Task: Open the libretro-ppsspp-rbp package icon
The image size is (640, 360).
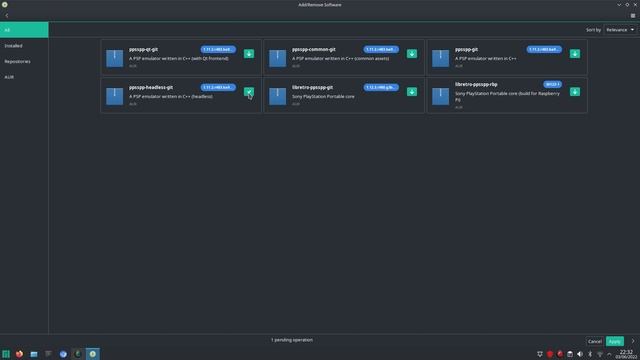Action: (x=440, y=96)
